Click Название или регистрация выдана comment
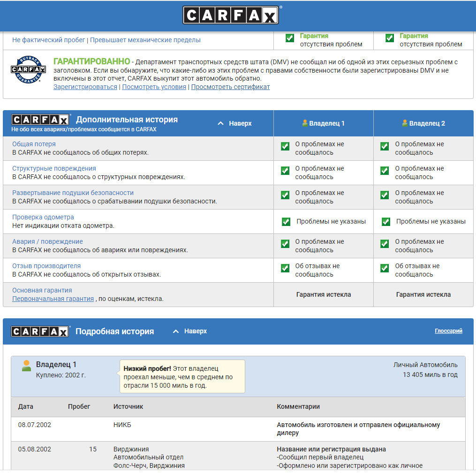 click(x=331, y=450)
